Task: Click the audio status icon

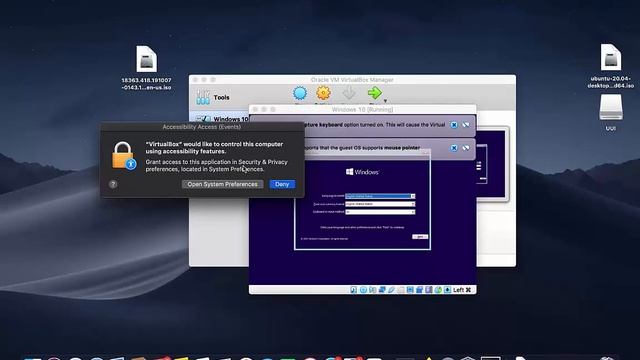Action: [x=373, y=290]
